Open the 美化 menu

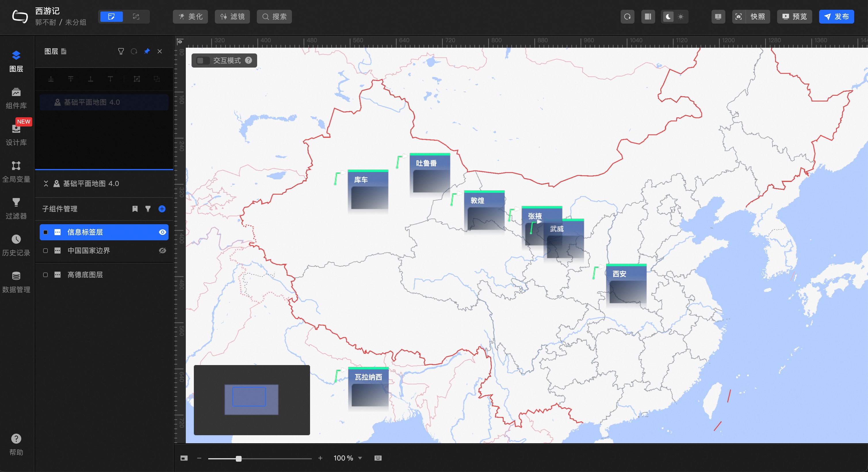point(190,16)
